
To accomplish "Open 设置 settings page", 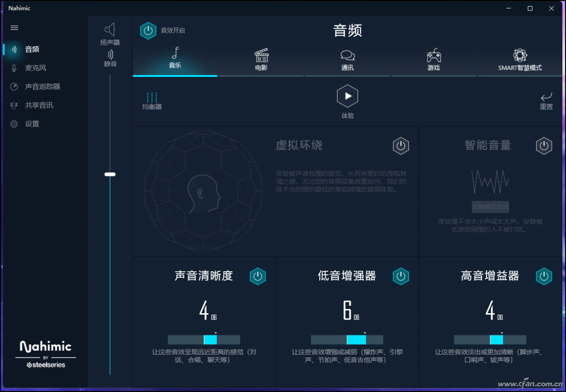I will tap(32, 124).
